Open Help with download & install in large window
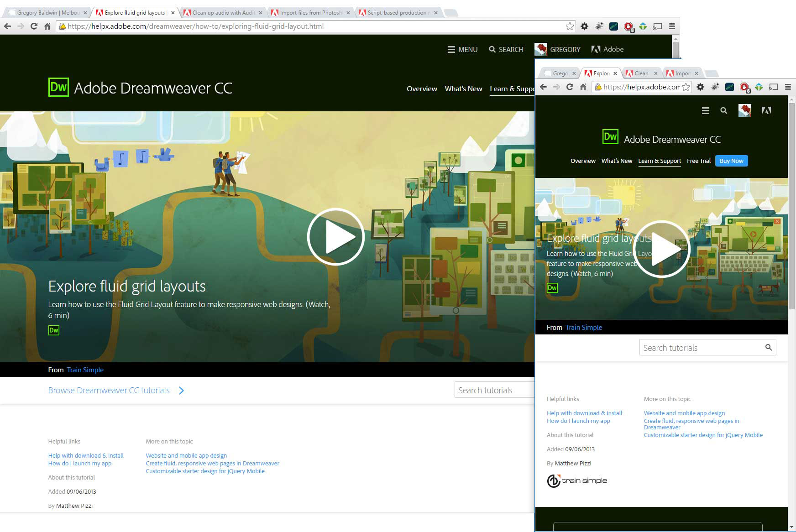This screenshot has height=532, width=796. pyautogui.click(x=86, y=455)
